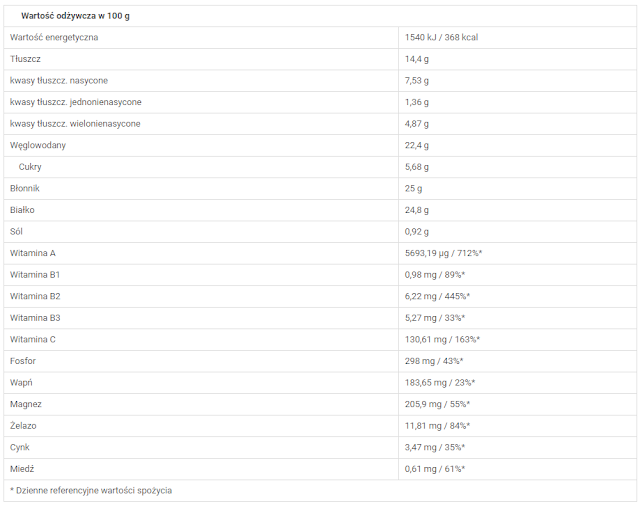Click the indented 'Cukry' label
Screen dimensions: 640x506
pyautogui.click(x=30, y=167)
